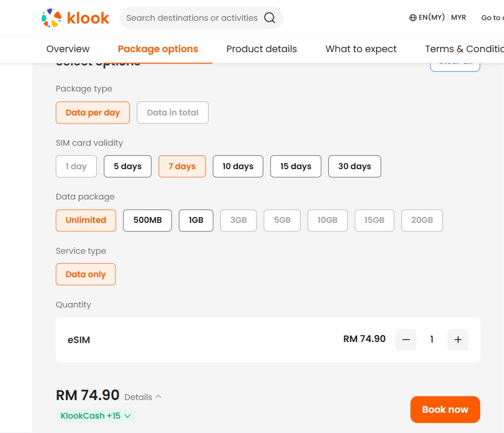The width and height of the screenshot is (504, 433).
Task: Expand the KlookCash +15 dropdown
Action: (96, 416)
